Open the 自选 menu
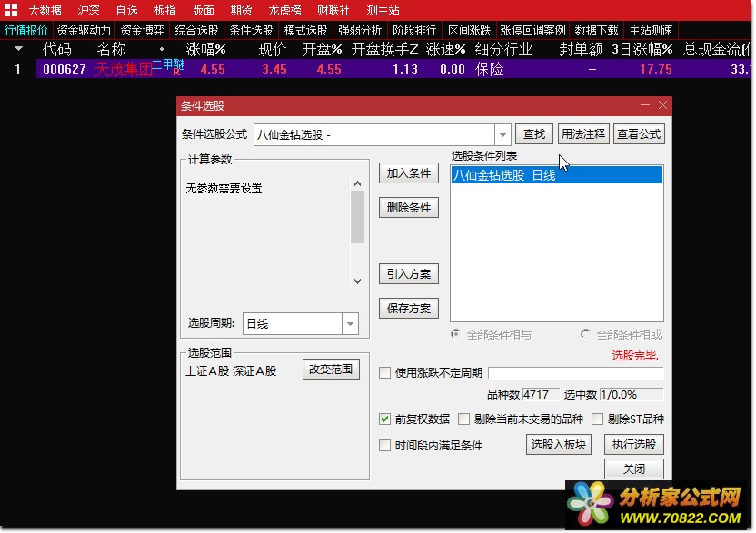 (x=127, y=10)
